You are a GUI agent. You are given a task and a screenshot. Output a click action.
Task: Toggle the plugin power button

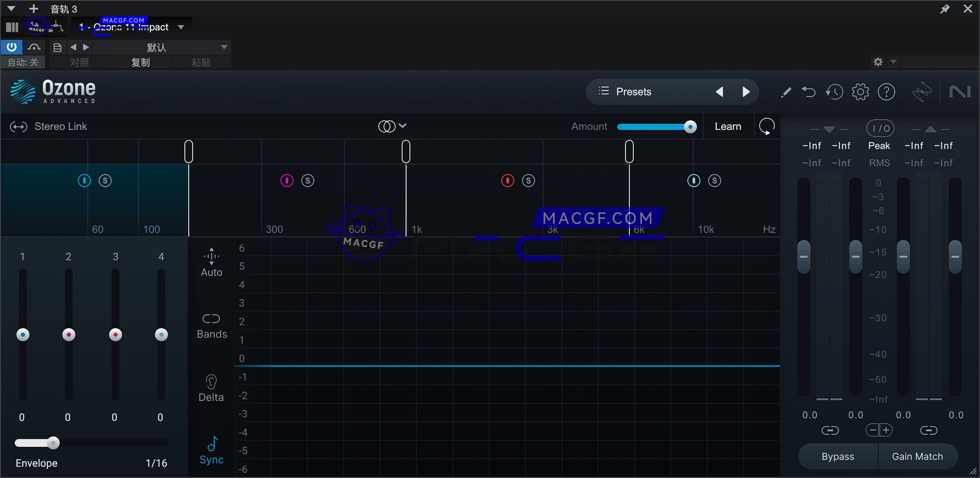[11, 47]
